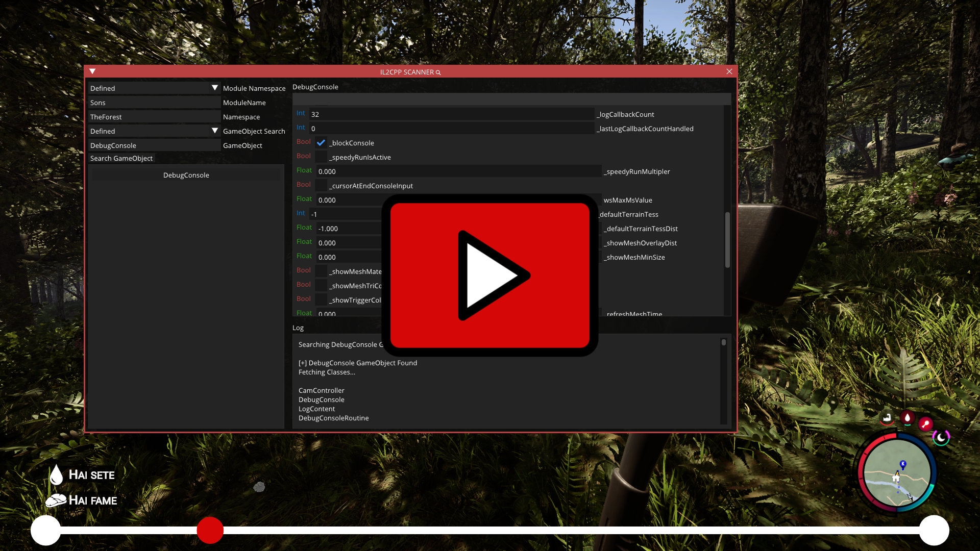Click the moon rest HUD icon
The height and width of the screenshot is (551, 980).
941,437
